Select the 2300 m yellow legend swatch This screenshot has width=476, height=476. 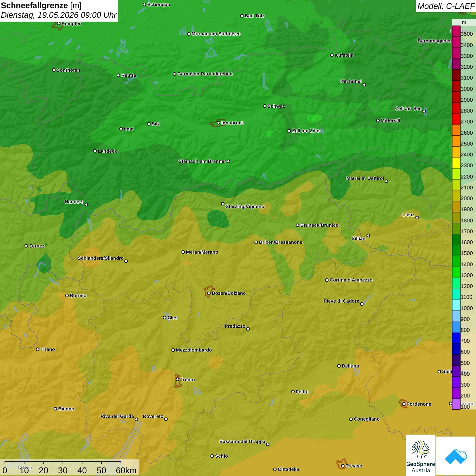click(456, 163)
